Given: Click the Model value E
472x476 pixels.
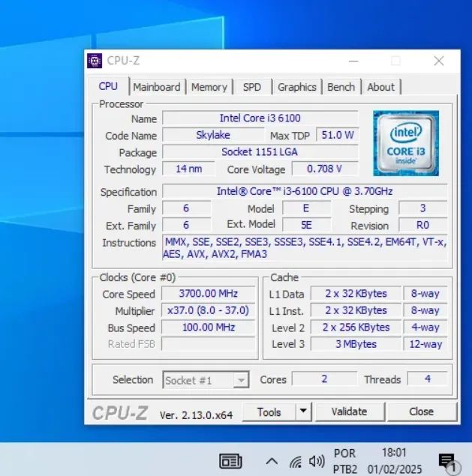Looking at the screenshot, I should click(x=306, y=208).
